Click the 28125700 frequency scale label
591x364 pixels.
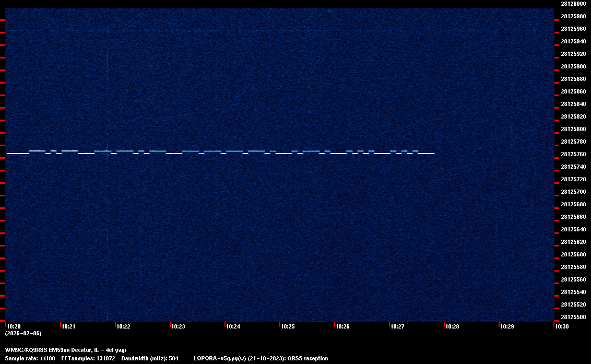pos(573,192)
